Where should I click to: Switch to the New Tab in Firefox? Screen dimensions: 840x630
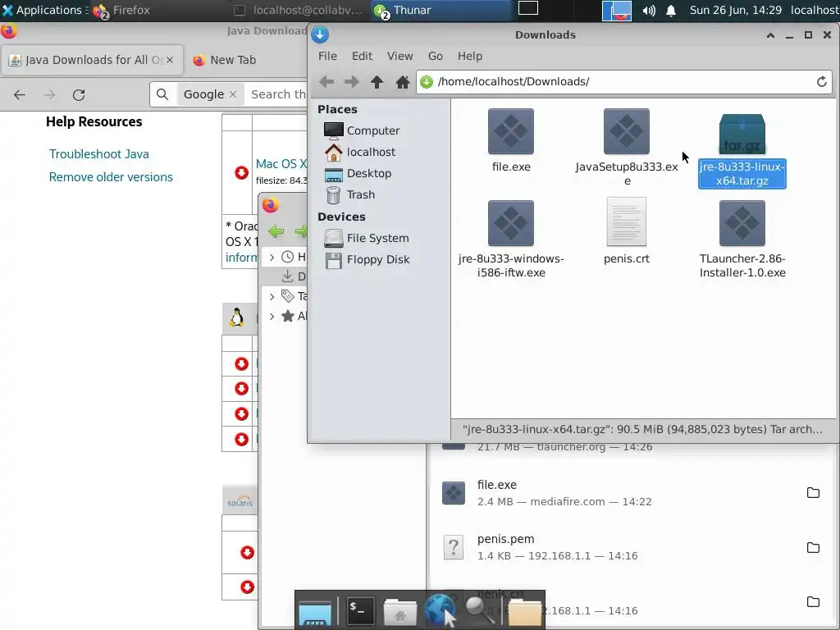tap(225, 60)
